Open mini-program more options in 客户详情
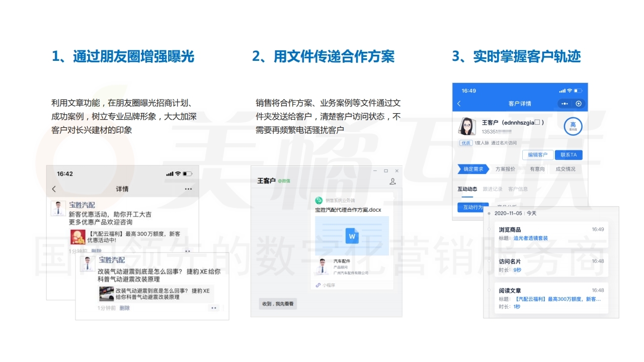Viewport: 644px width, 362px height. tap(565, 104)
